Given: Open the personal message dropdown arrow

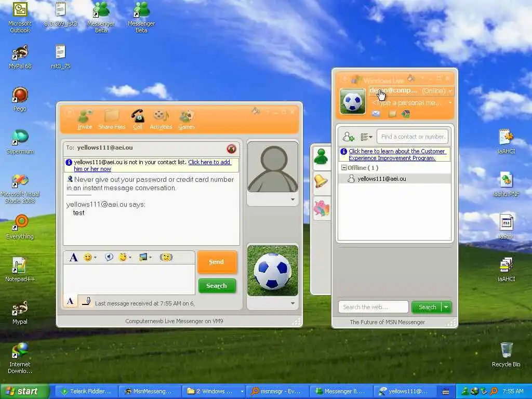Looking at the screenshot, I should pos(450,102).
